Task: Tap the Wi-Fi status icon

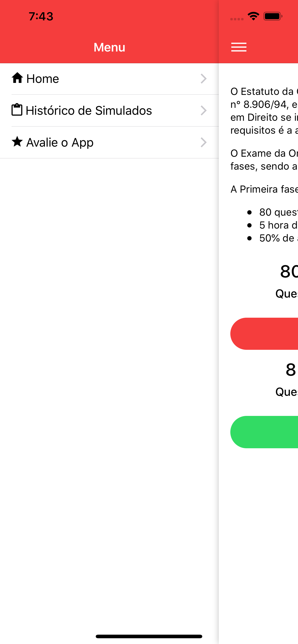Action: click(x=253, y=16)
